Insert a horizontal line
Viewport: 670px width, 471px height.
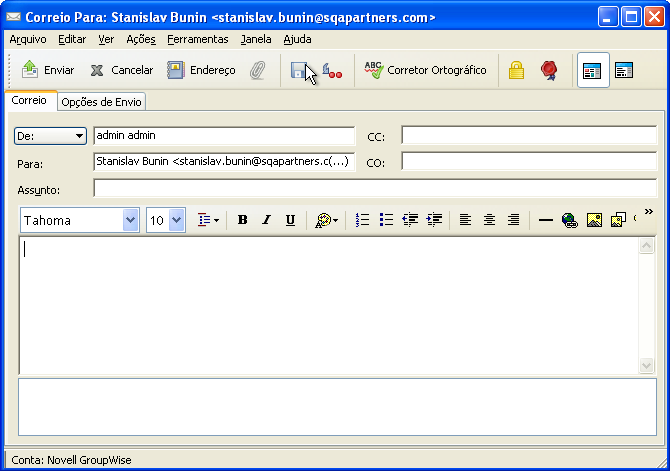pyautogui.click(x=546, y=220)
